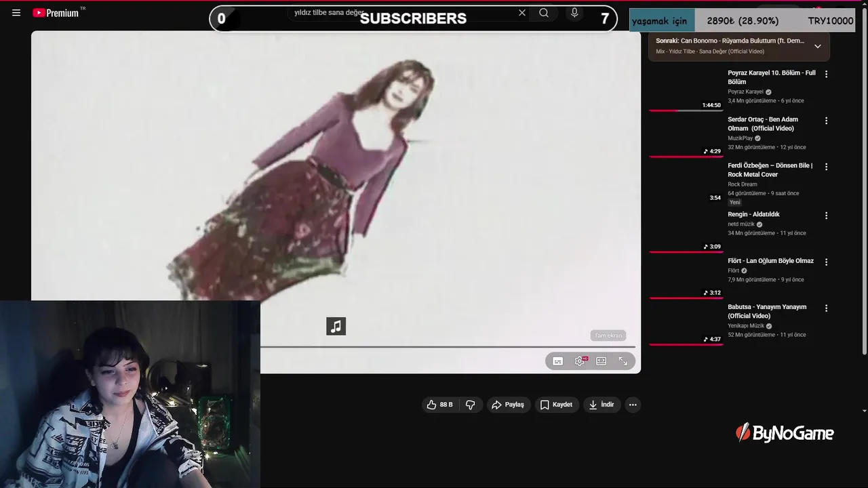Open Poyraz Karayel 10. Bölüm video title

pyautogui.click(x=772, y=77)
